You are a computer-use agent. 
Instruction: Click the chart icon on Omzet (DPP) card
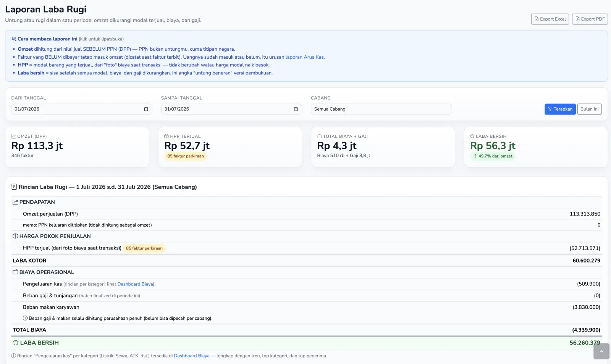pyautogui.click(x=13, y=136)
